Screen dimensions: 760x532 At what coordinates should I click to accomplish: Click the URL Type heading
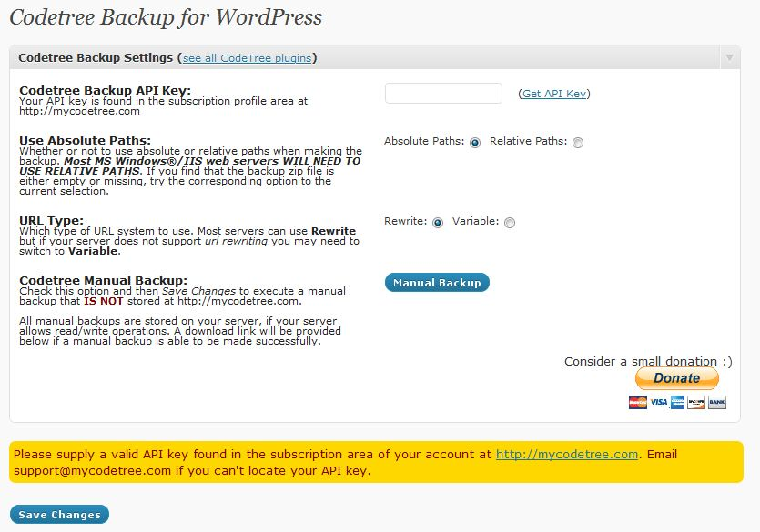(51, 221)
